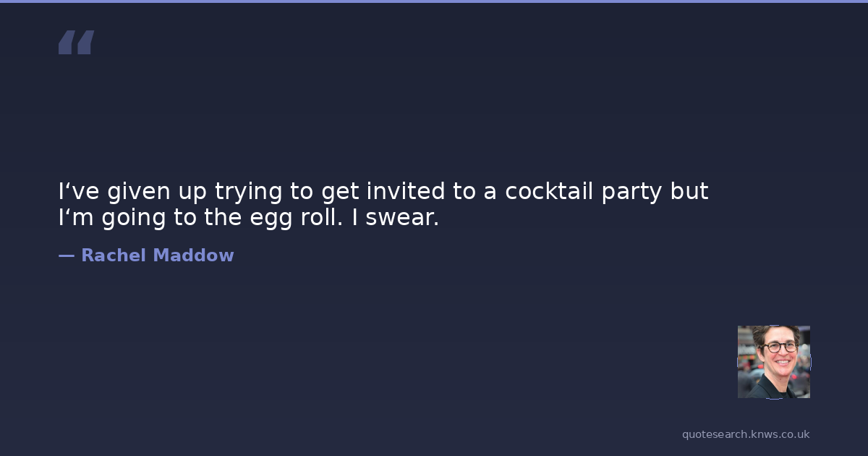The width and height of the screenshot is (868, 456).
Task: Click "quotesearch" in the watermark text
Action: point(715,434)
